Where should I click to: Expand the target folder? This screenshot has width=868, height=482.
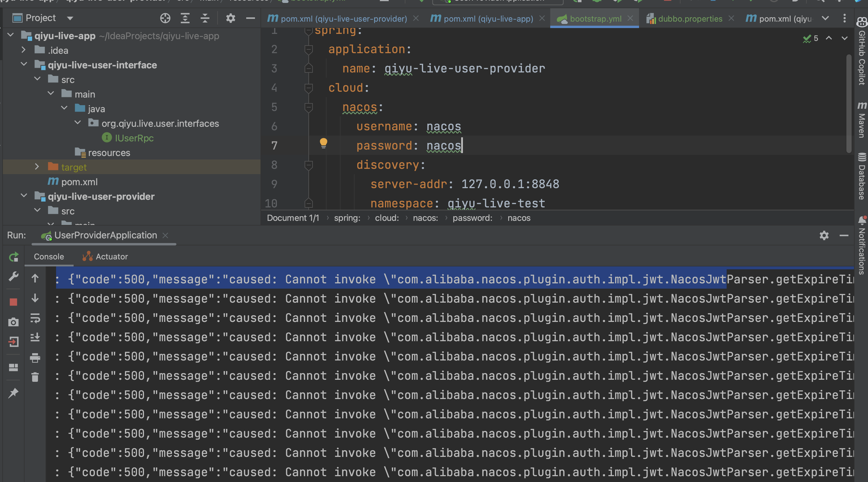coord(37,167)
